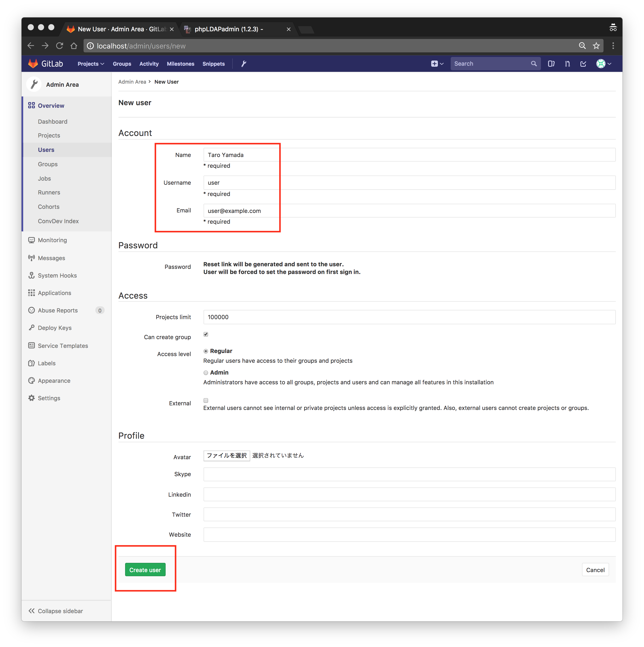644x647 pixels.
Task: Click the Projects limit input field
Action: pyautogui.click(x=409, y=317)
